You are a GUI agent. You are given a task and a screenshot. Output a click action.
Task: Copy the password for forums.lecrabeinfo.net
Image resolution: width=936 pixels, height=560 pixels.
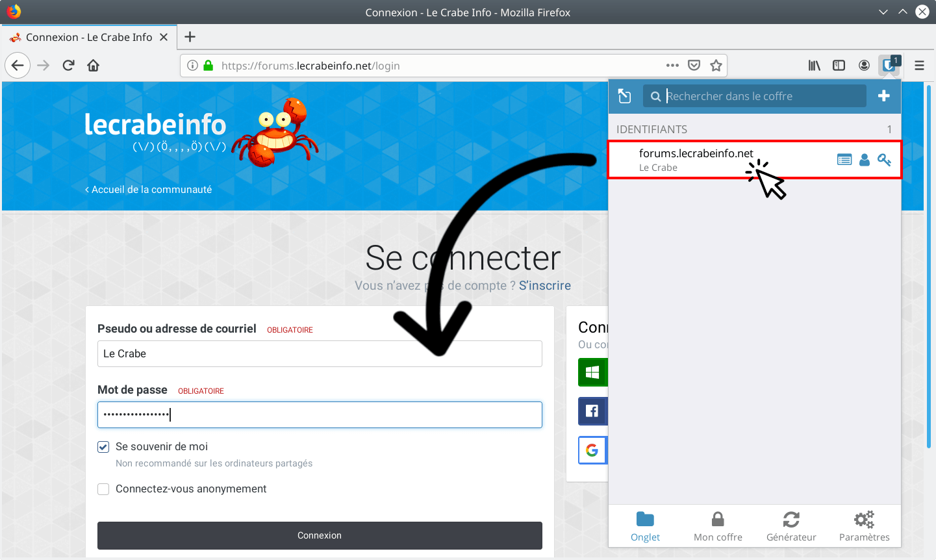click(884, 160)
